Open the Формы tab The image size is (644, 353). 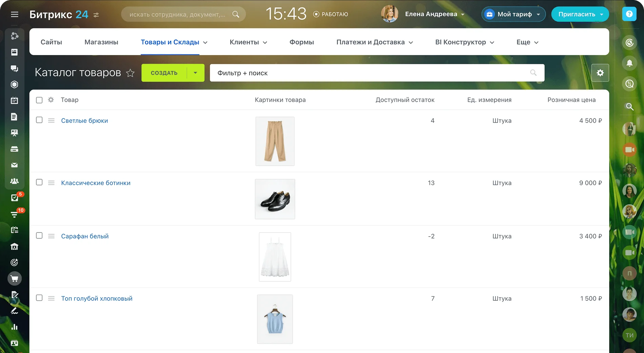pyautogui.click(x=301, y=42)
